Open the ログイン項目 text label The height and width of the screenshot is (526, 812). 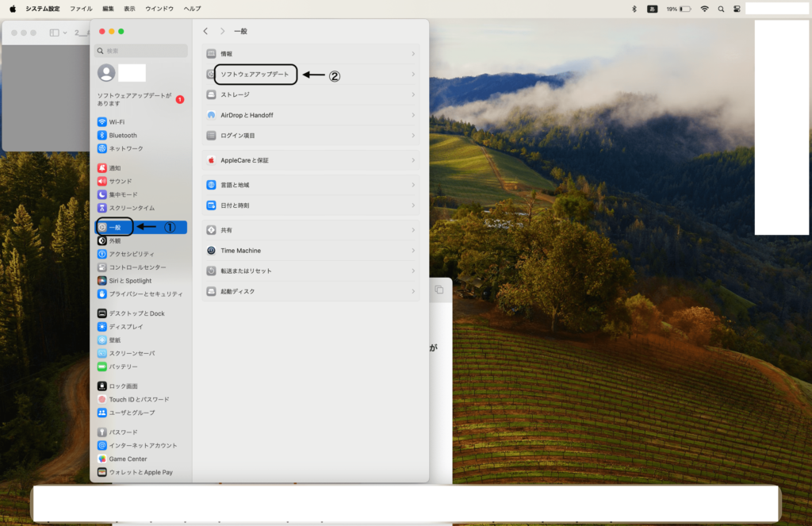[x=238, y=136]
